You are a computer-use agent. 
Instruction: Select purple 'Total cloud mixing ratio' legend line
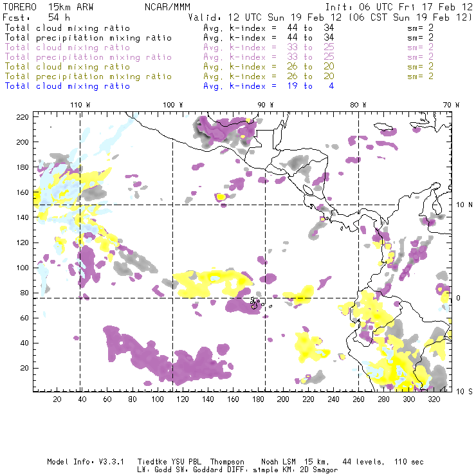click(x=68, y=48)
